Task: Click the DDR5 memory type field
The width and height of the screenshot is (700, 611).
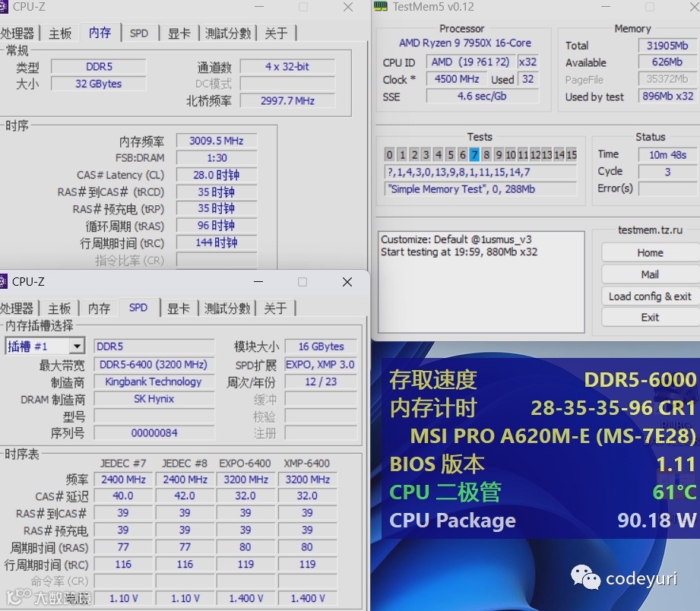Action: (99, 67)
